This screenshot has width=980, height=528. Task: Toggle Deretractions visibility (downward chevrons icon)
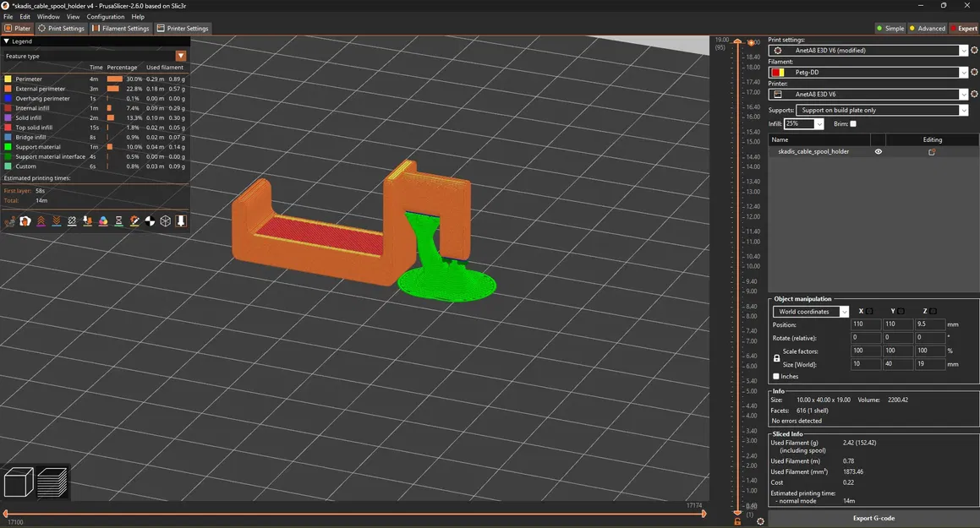(x=57, y=221)
